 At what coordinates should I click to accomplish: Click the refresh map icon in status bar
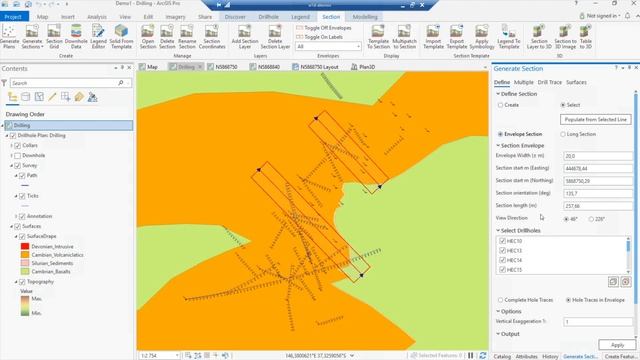482,355
